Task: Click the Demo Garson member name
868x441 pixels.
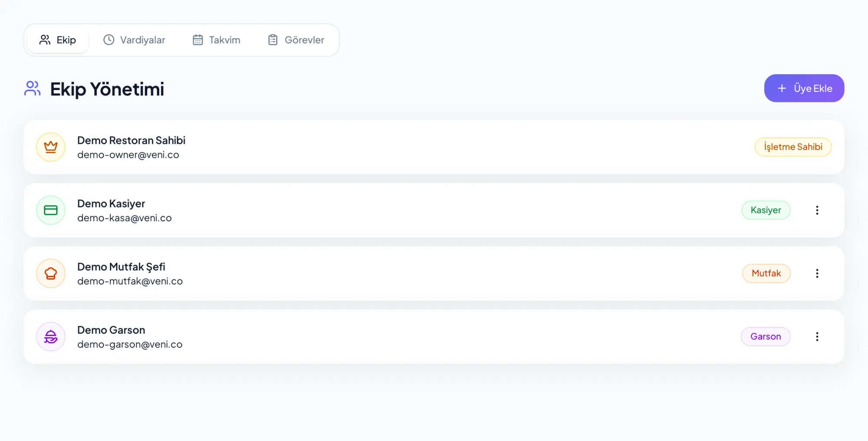Action: 111,330
